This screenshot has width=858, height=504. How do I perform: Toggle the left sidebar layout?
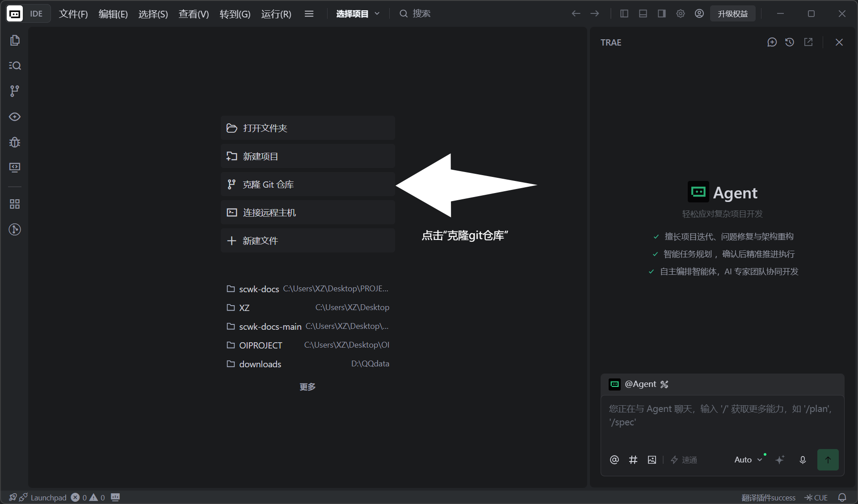click(x=624, y=14)
